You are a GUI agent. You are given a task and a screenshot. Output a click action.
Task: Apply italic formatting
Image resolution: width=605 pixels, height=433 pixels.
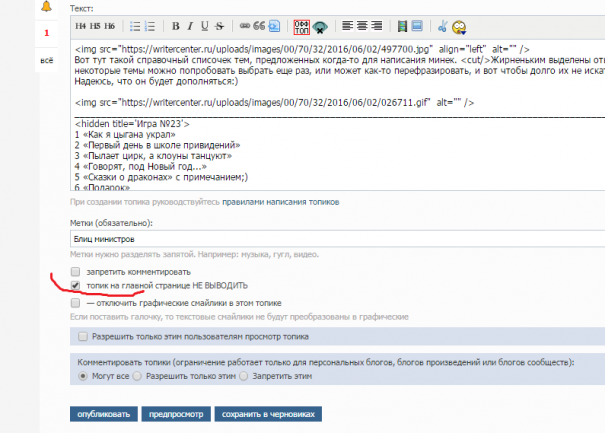point(190,26)
